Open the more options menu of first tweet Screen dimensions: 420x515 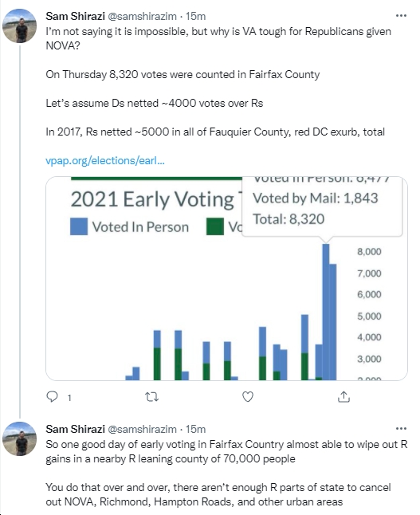pos(401,15)
